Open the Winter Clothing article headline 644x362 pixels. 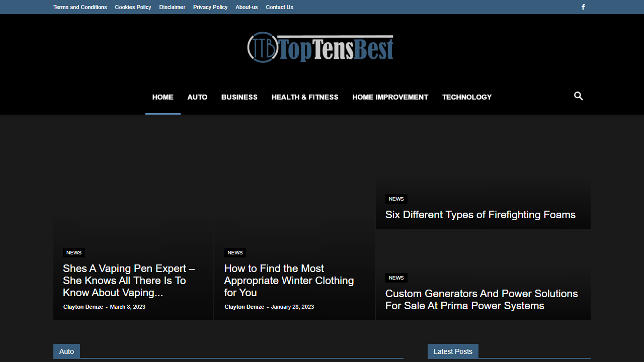[289, 281]
